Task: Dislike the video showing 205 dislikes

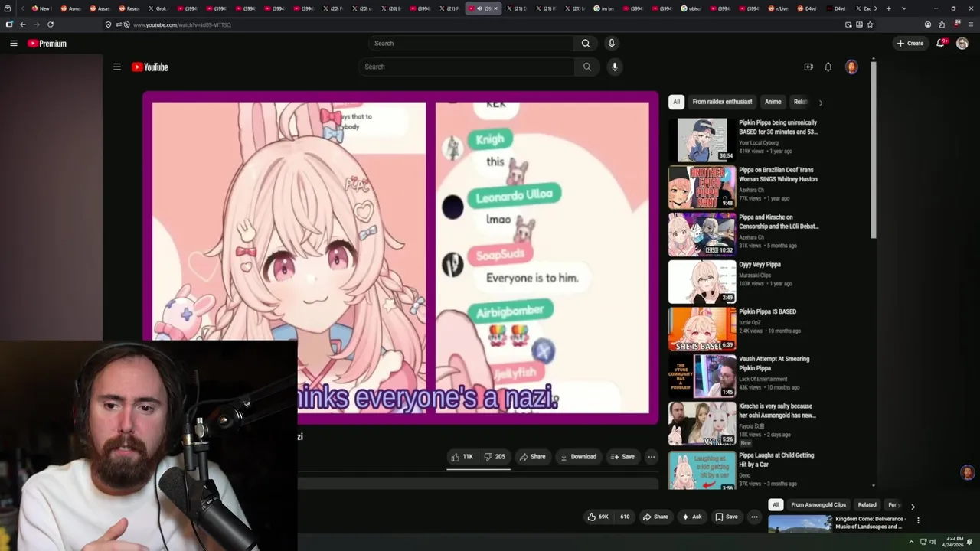Action: tap(495, 457)
